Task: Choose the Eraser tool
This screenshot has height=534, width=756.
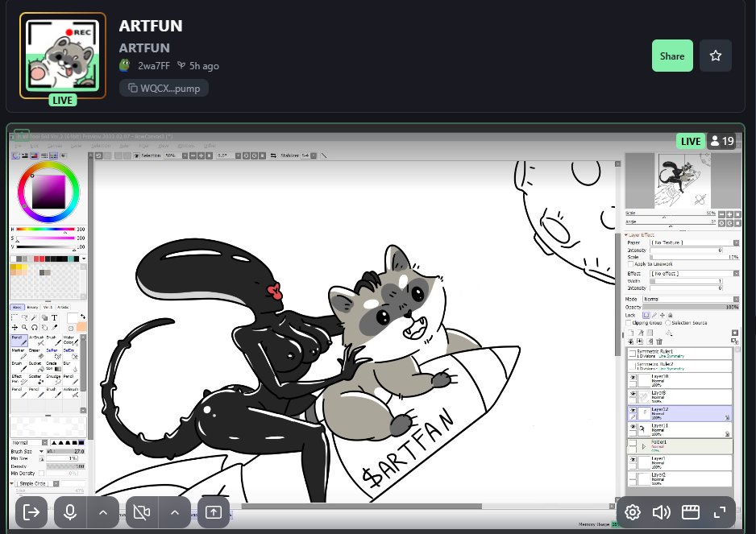Action: point(36,354)
